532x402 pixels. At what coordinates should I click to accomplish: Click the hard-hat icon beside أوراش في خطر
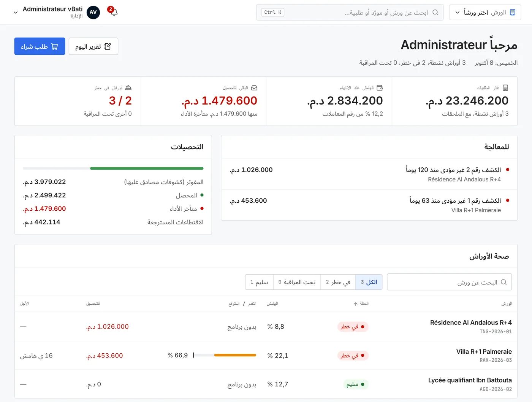click(x=128, y=88)
